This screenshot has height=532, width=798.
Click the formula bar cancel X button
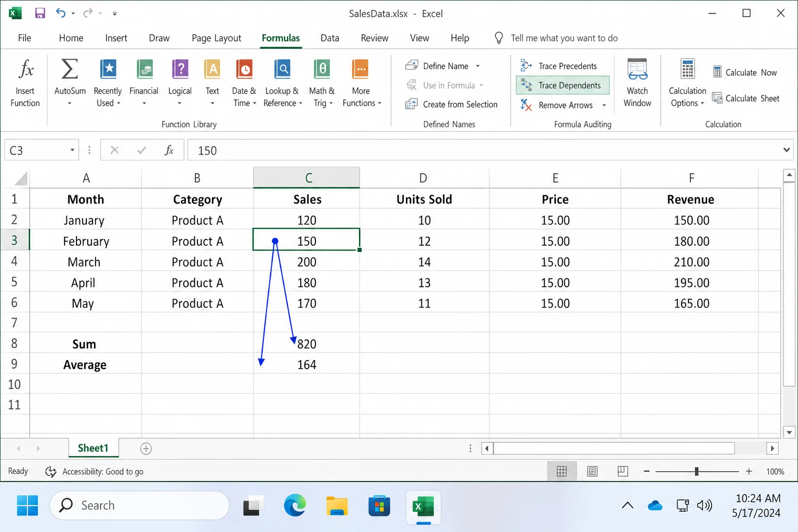pos(114,150)
